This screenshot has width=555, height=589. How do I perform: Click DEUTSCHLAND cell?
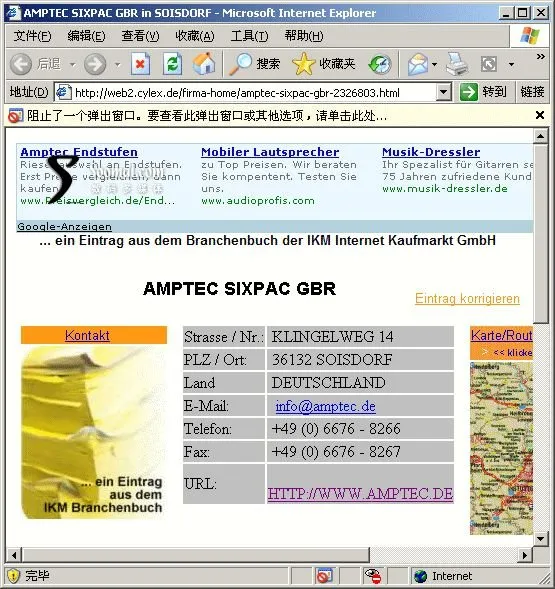click(x=360, y=382)
